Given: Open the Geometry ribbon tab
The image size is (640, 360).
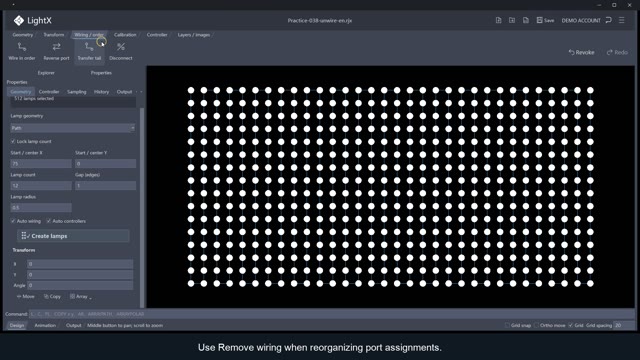Looking at the screenshot, I should pos(23,35).
